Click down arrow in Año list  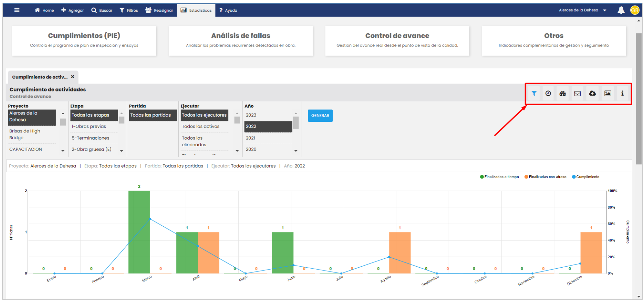point(296,151)
